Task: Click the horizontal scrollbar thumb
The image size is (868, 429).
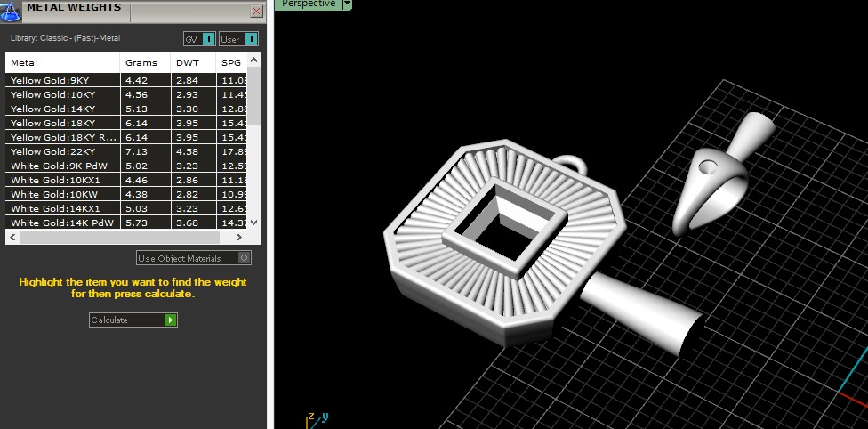Action: pyautogui.click(x=120, y=237)
